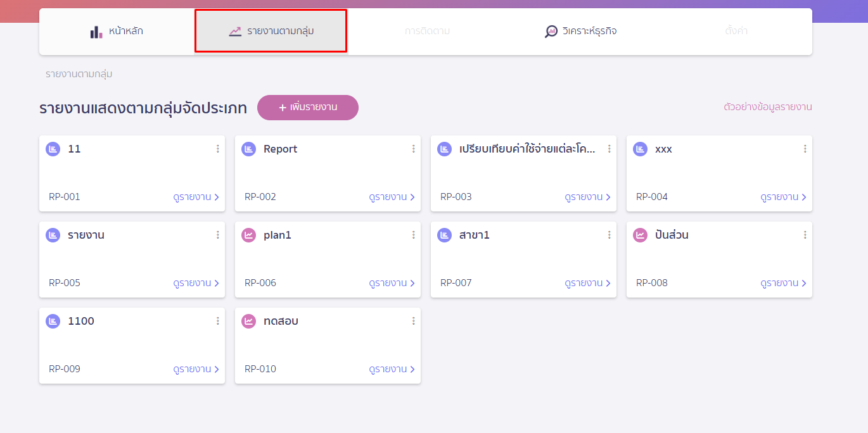Click the chart icon on ปันส่วน card
This screenshot has height=433, width=868.
coord(640,235)
